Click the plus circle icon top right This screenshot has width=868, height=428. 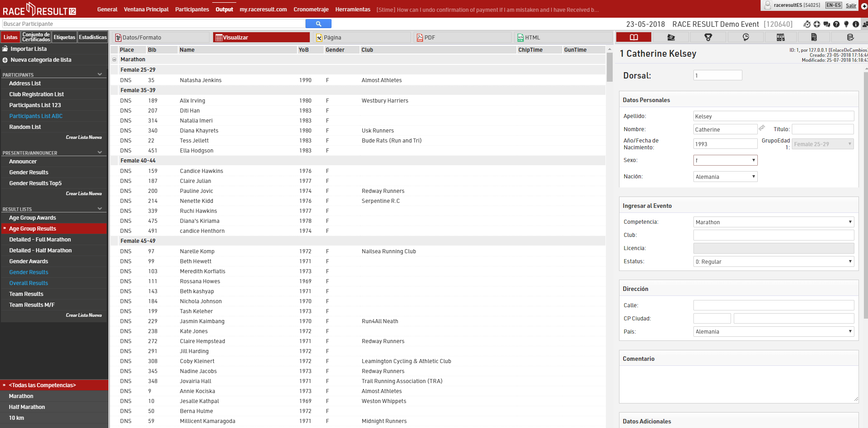[864, 6]
